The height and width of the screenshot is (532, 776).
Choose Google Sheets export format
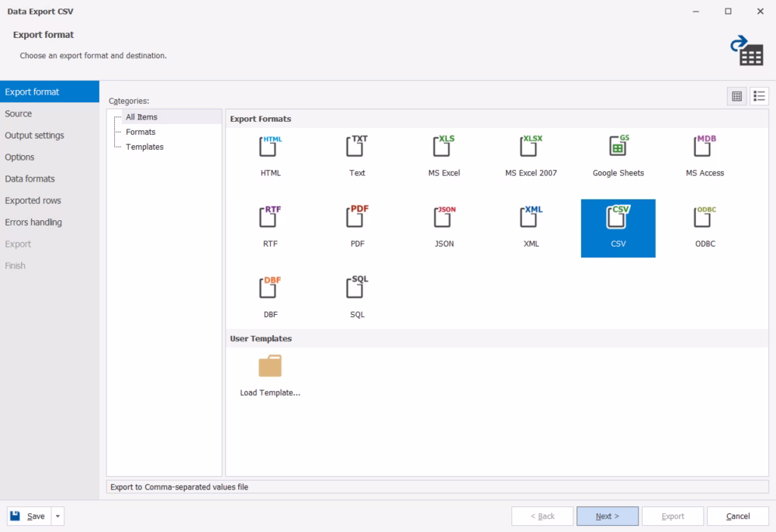click(618, 147)
